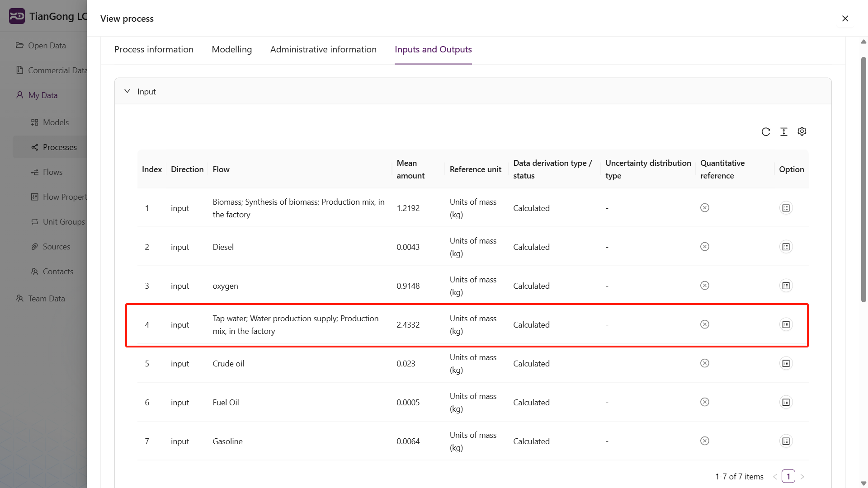Collapse the Input section

(127, 91)
